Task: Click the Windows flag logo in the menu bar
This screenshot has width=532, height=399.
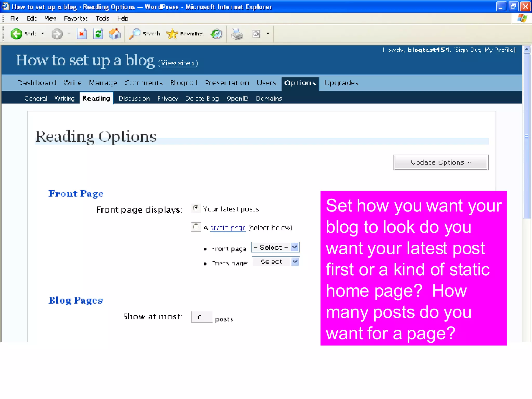Action: pyautogui.click(x=522, y=18)
